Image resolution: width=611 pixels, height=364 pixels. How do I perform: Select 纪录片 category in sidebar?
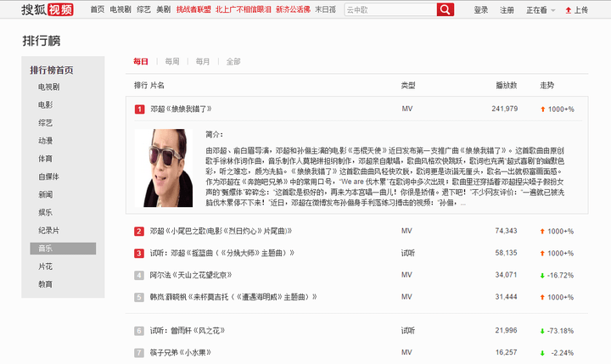[x=48, y=230]
